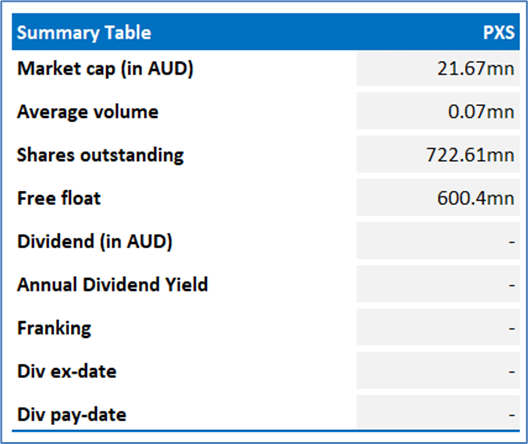Click the Average volume row label

pyautogui.click(x=88, y=112)
